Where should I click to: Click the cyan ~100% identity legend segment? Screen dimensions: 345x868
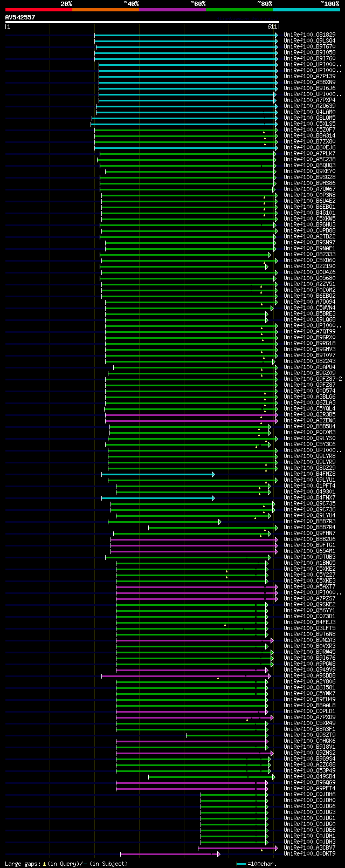click(x=306, y=10)
